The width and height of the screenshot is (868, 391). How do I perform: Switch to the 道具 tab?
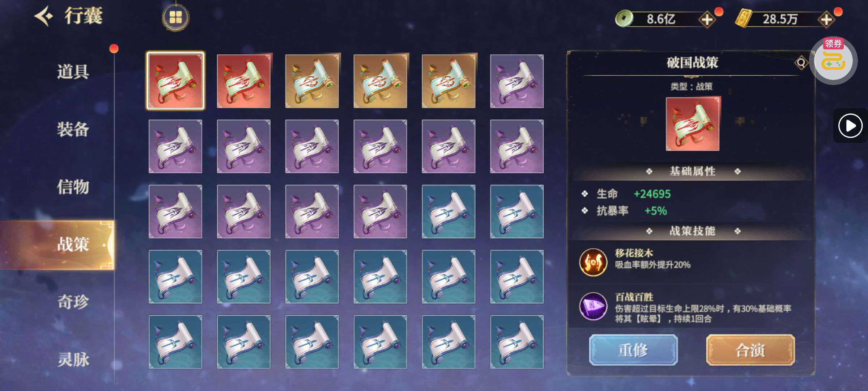(x=73, y=72)
